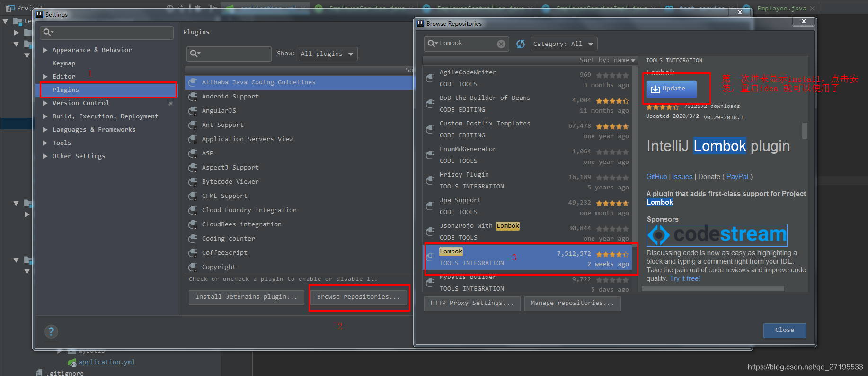This screenshot has width=868, height=376.
Task: Click the Cloud Foundry integration plugin icon
Action: 193,210
